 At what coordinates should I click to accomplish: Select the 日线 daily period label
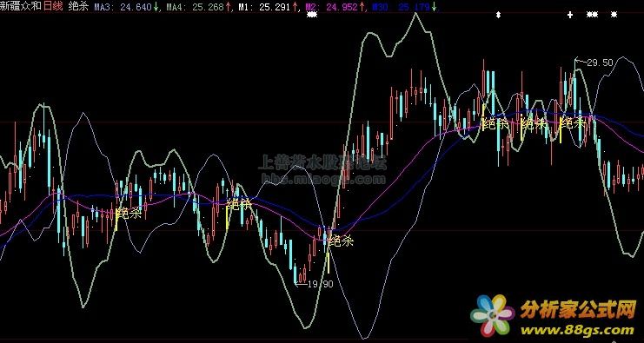click(x=52, y=7)
